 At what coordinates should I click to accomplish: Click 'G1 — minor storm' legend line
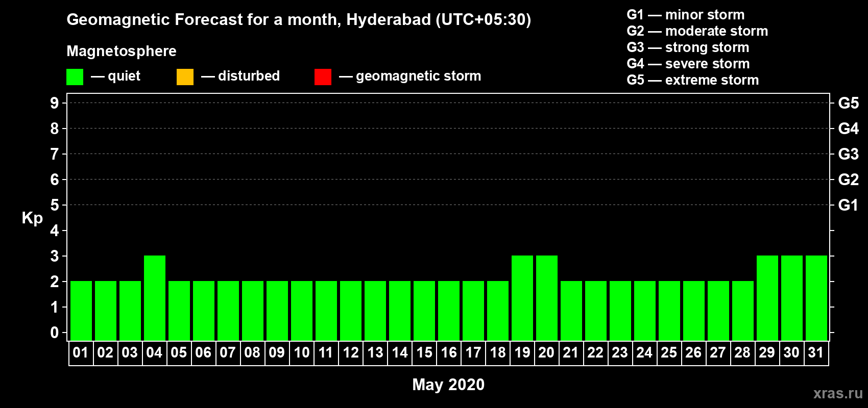[686, 15]
